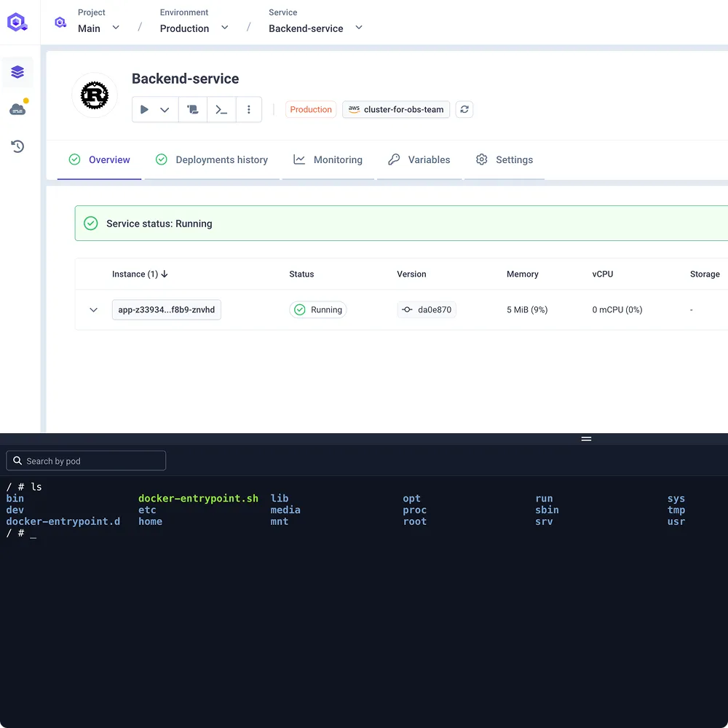Switch to the Overview tab

(99, 159)
